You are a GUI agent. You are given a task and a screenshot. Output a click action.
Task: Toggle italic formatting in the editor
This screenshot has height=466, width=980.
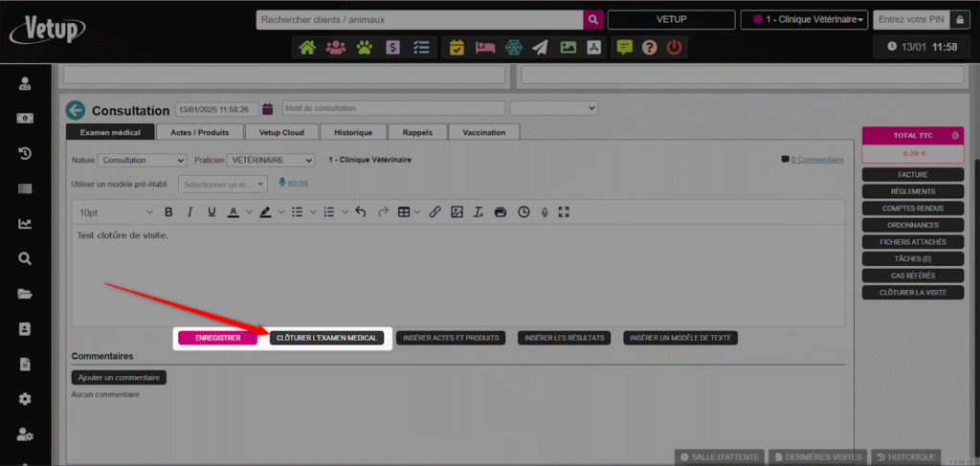[x=189, y=212]
